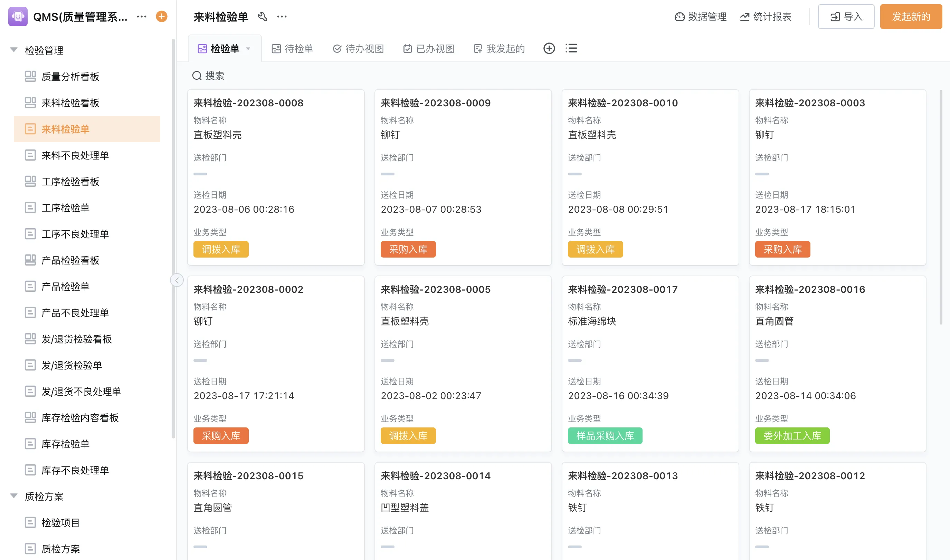Open card 来料检验-202308-0003
Screen dimensions: 950x560
837,177
